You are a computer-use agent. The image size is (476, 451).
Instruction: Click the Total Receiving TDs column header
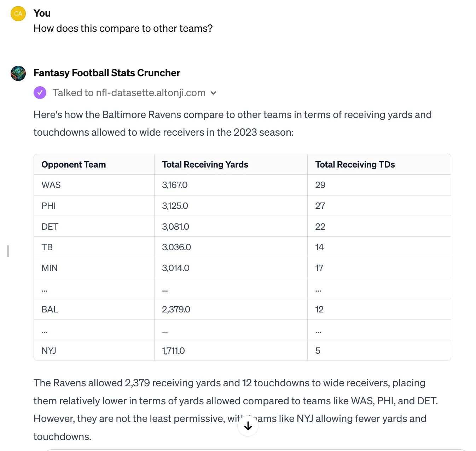tap(355, 164)
